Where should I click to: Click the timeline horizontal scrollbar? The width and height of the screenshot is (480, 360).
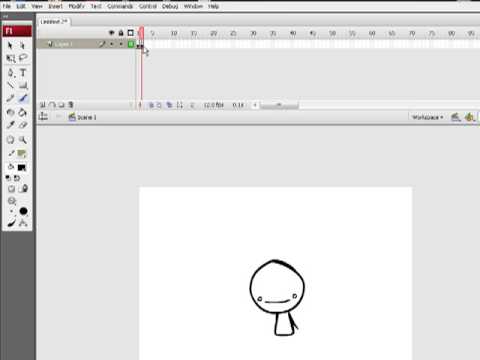[x=279, y=105]
